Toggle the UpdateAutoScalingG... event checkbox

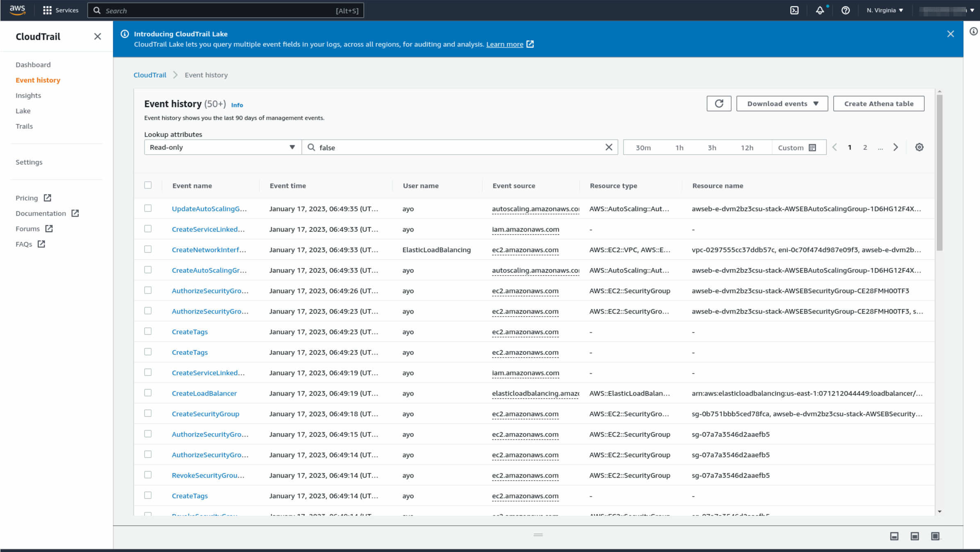point(148,208)
